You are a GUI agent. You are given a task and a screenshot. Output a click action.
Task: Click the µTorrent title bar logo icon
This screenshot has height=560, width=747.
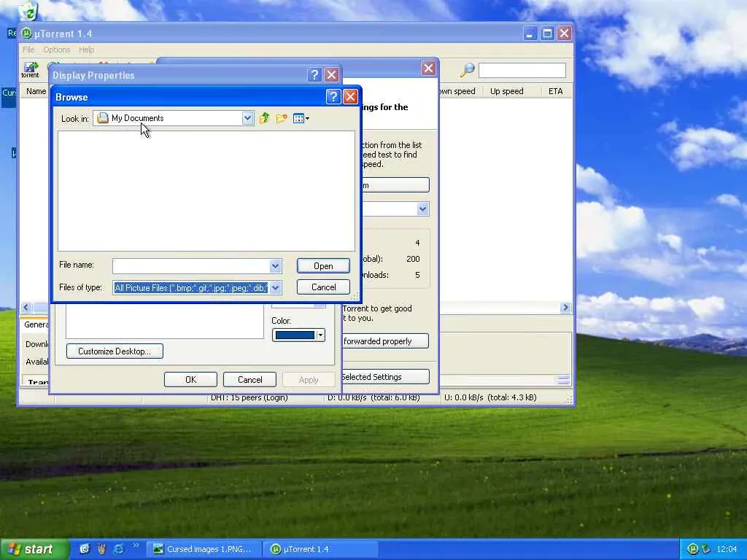(27, 34)
